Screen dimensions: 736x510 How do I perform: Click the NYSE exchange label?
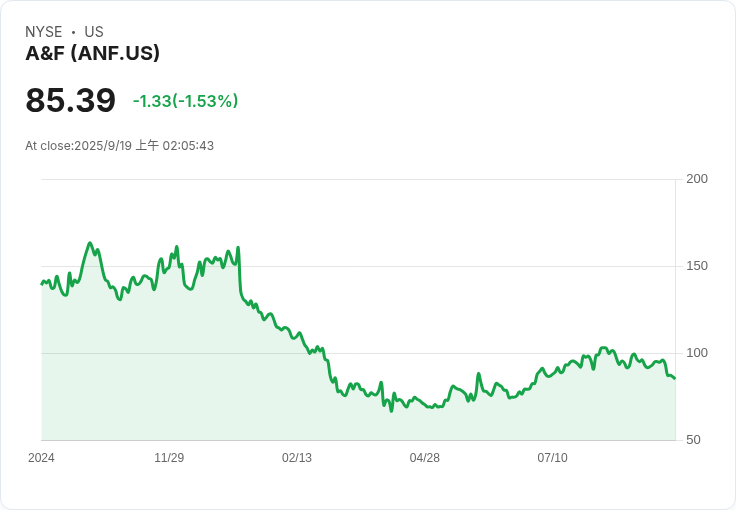[44, 32]
